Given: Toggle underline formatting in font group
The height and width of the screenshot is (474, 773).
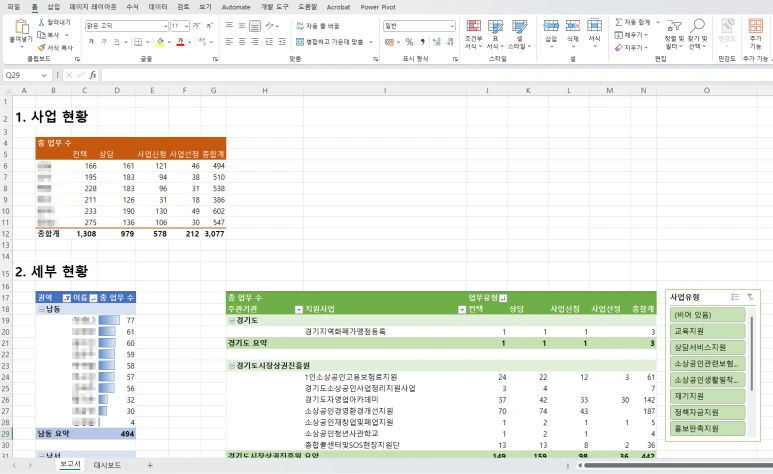Looking at the screenshot, I should [116, 42].
